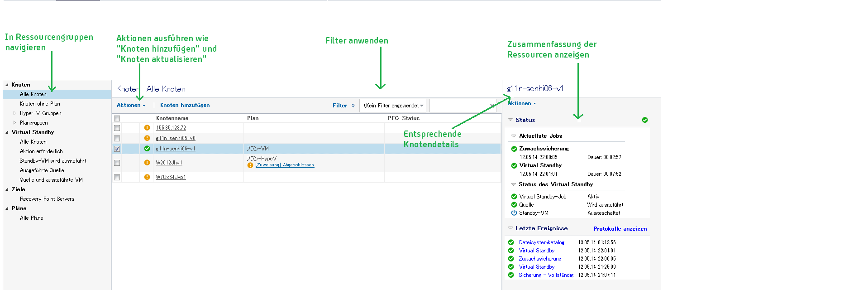This screenshot has height=290, width=868.
Task: Click green check beside Zuwachssicherung job
Action: coord(514,149)
